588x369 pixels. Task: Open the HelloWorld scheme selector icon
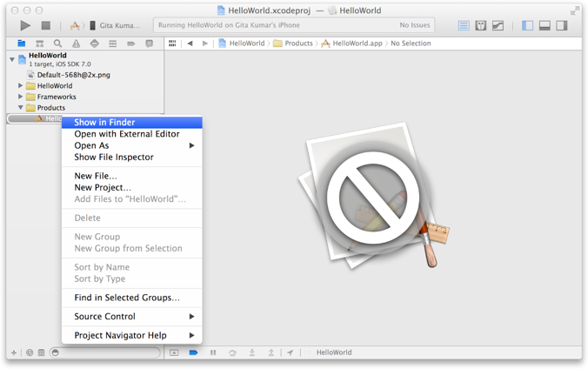[75, 25]
